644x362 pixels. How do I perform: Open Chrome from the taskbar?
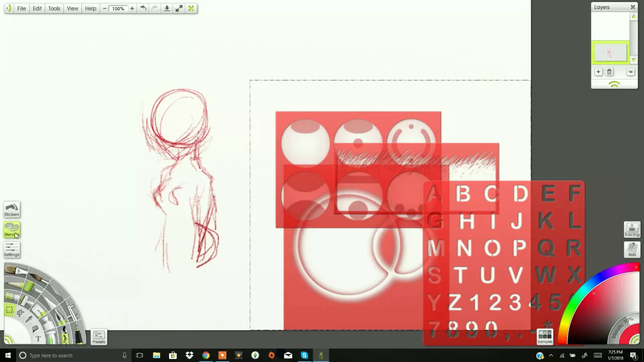(x=206, y=355)
